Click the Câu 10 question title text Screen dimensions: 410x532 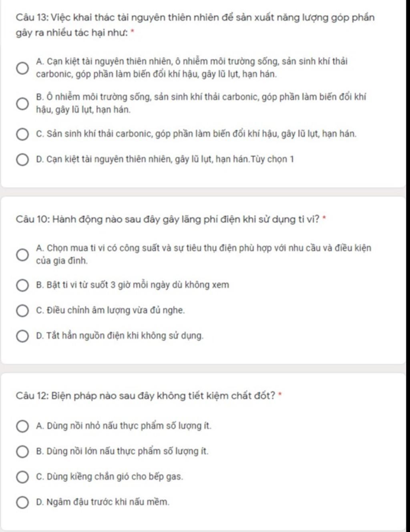167,220
